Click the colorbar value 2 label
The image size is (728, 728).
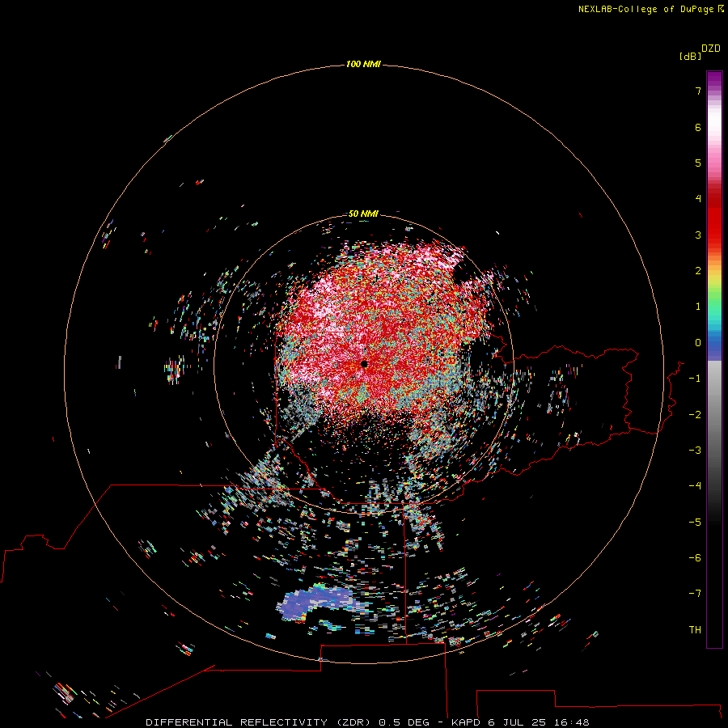click(698, 271)
